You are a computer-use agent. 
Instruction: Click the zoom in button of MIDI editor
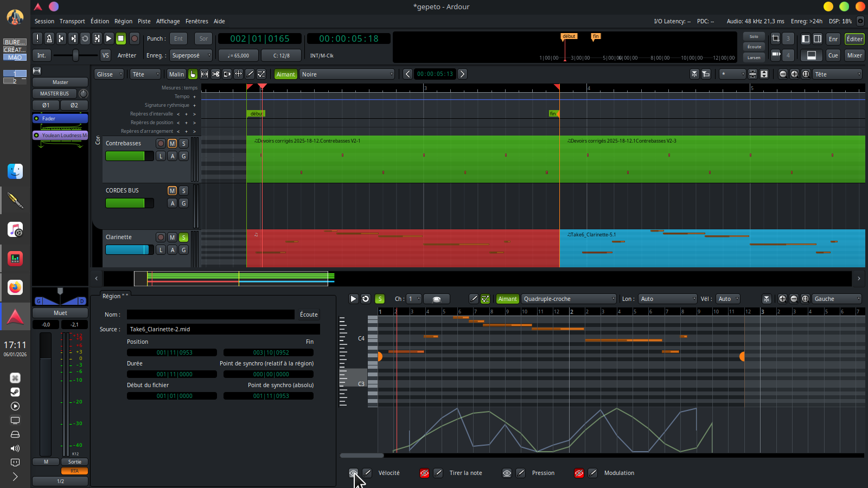782,299
